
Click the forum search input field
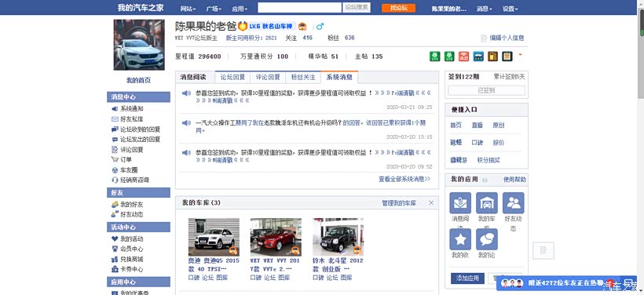300,7
